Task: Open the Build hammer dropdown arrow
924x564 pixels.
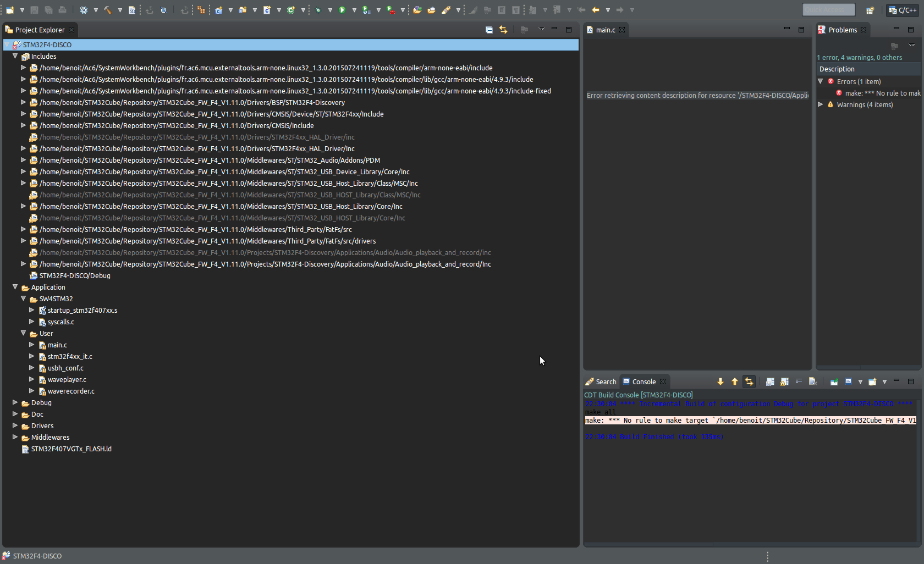Action: [x=120, y=10]
